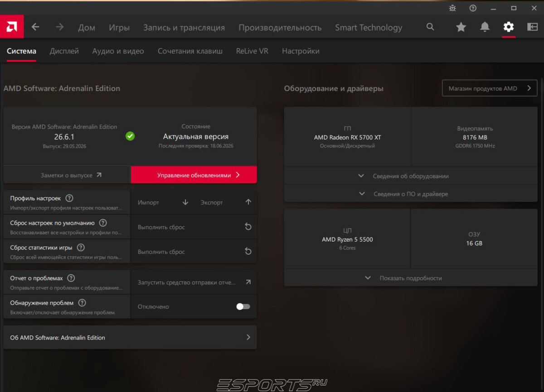Click launch arrow for Запустить средство отправки
Screen dimensions: 544x392
coord(248,282)
